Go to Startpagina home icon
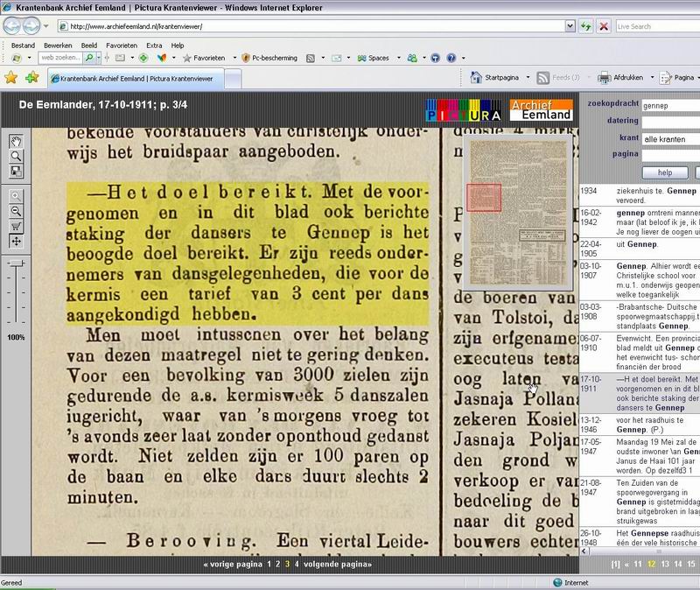 tap(476, 77)
